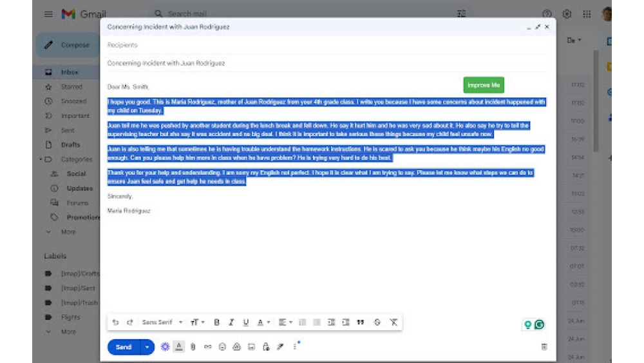Remove formatting from the selected text
The width and height of the screenshot is (644, 363).
[x=393, y=322]
